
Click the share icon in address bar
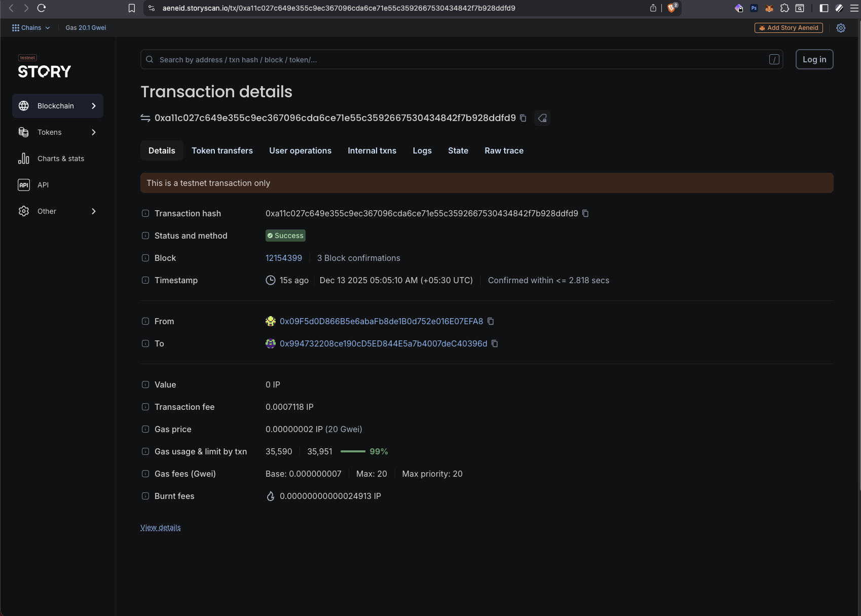[x=653, y=8]
